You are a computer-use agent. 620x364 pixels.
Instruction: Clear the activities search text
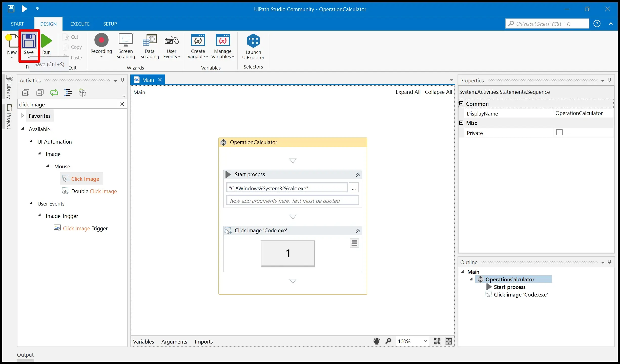[122, 104]
